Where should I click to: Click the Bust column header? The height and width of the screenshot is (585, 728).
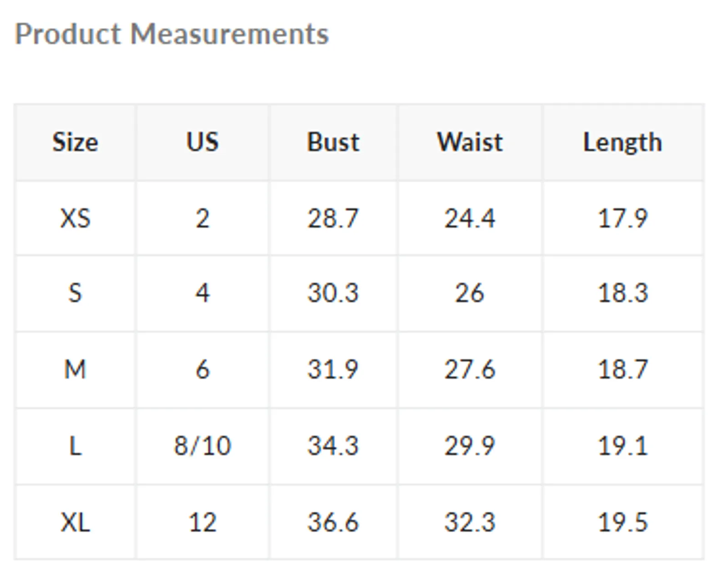333,142
